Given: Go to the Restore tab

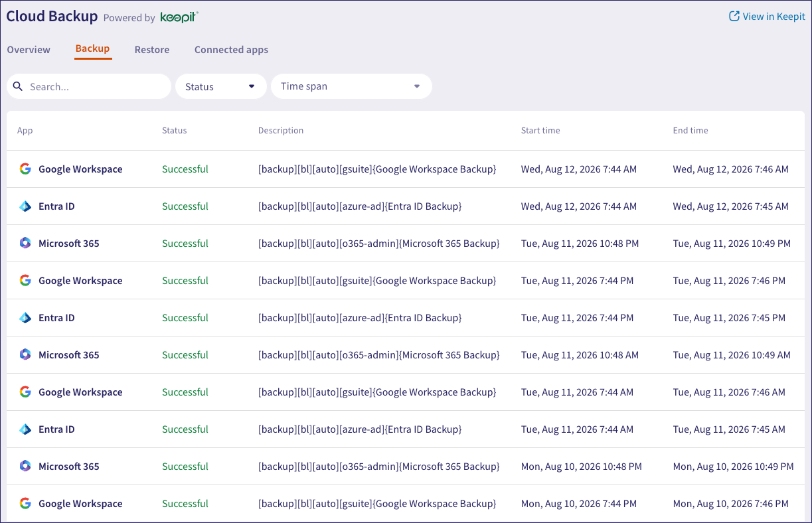Looking at the screenshot, I should pyautogui.click(x=152, y=50).
